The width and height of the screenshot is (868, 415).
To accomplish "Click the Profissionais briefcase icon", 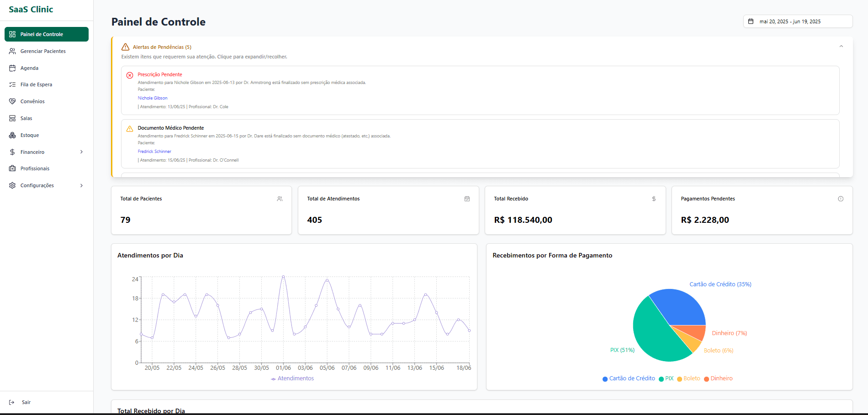I will click(12, 168).
